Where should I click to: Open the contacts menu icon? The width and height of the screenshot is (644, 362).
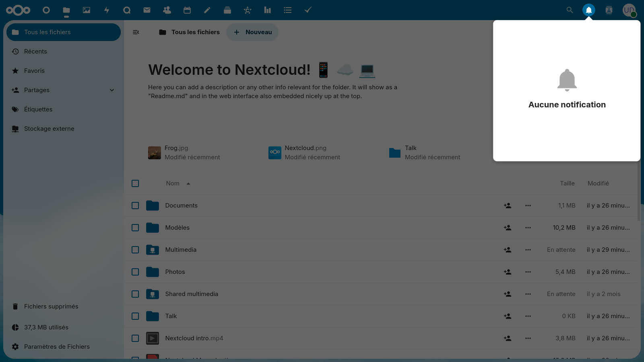pyautogui.click(x=609, y=10)
